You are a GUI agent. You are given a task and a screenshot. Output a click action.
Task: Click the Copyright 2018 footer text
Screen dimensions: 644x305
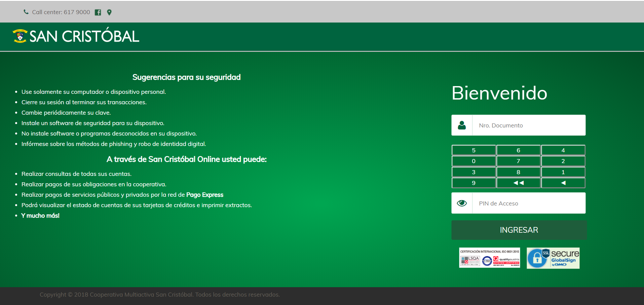160,295
